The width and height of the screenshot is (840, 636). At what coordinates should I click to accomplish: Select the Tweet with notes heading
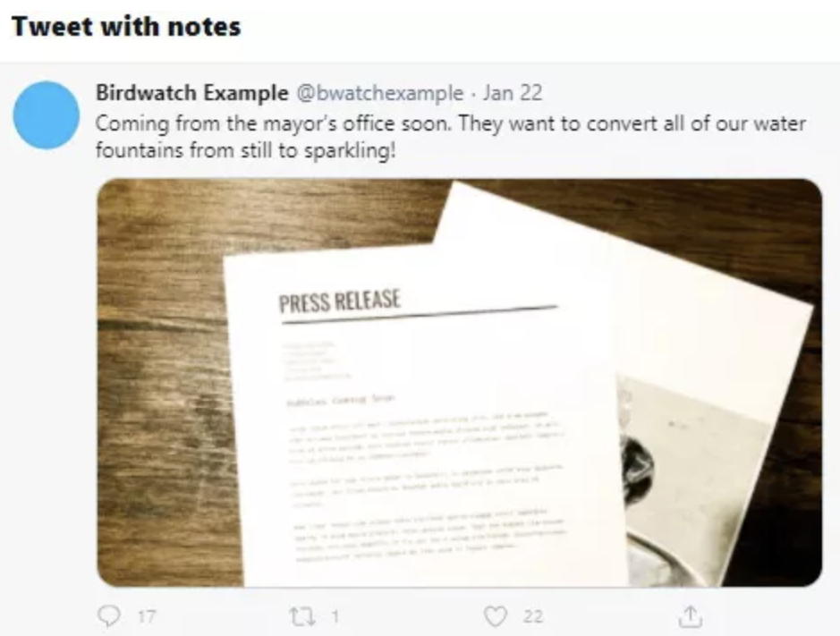click(126, 26)
